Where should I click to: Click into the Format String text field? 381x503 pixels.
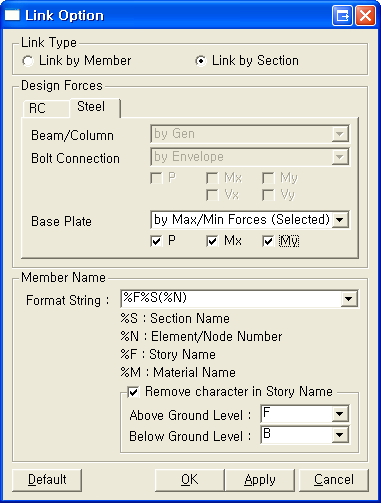coord(231,299)
